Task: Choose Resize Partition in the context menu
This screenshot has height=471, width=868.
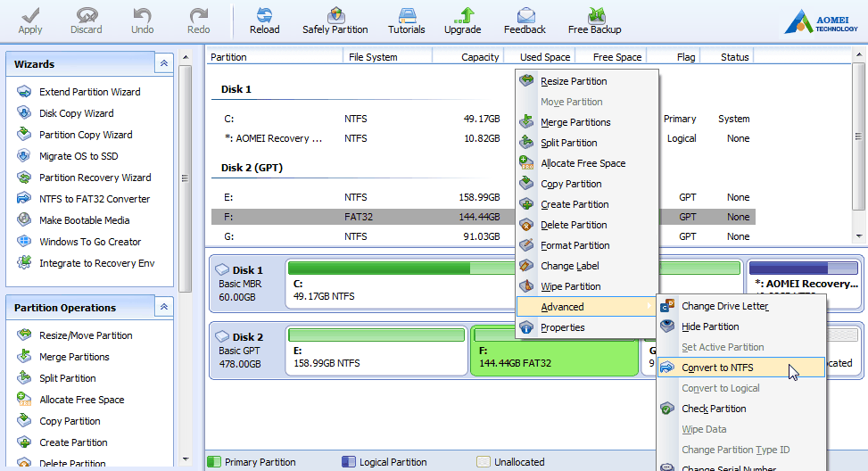Action: [x=586, y=81]
